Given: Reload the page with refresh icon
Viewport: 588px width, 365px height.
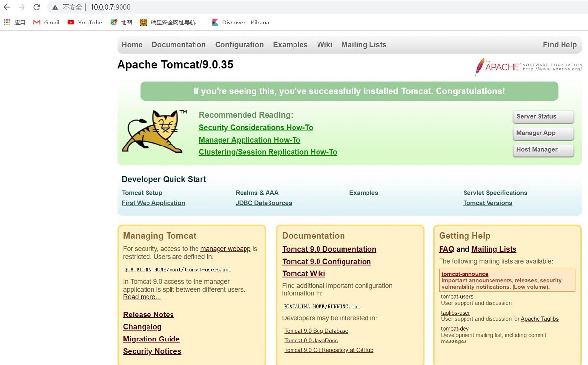Looking at the screenshot, I should click(37, 7).
